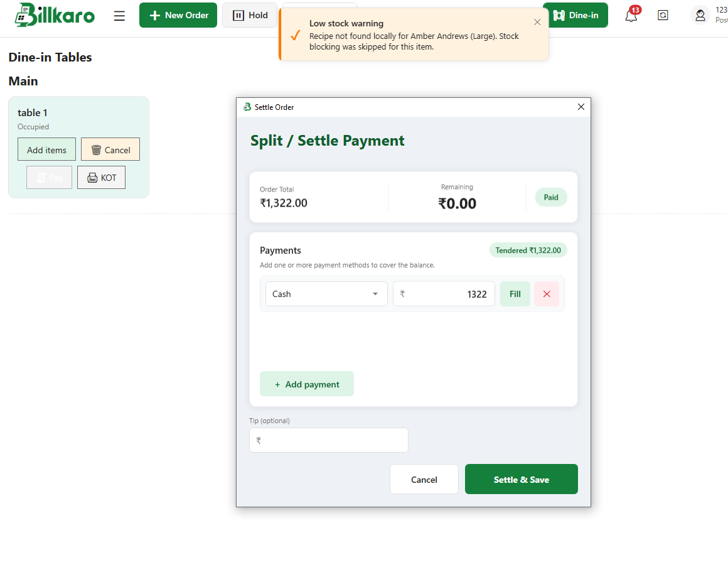
Task: Add another payment method
Action: click(x=307, y=384)
